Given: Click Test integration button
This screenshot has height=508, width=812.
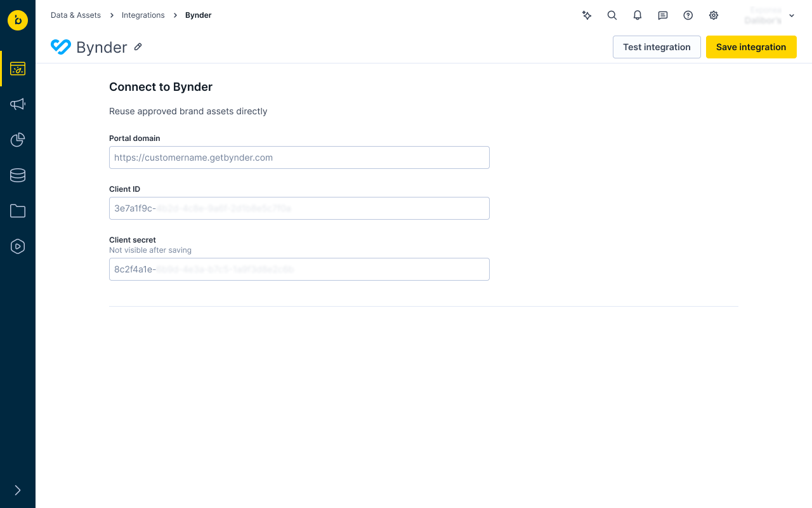Looking at the screenshot, I should point(657,47).
